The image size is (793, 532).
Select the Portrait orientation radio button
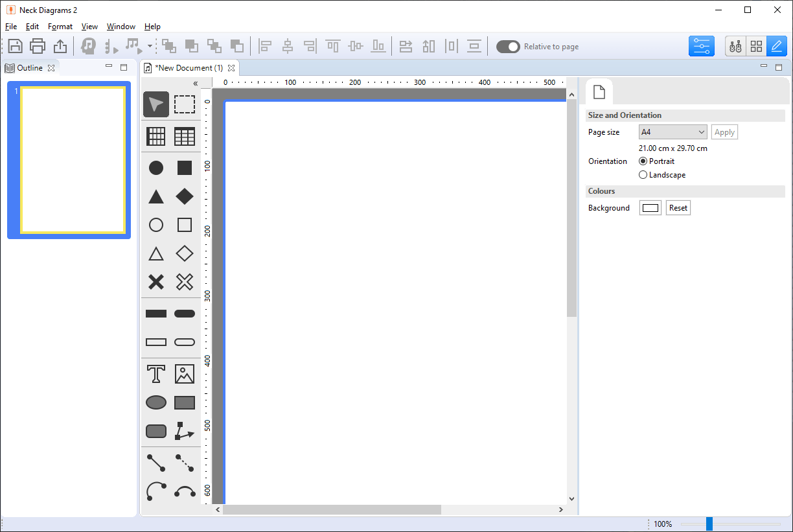click(643, 161)
